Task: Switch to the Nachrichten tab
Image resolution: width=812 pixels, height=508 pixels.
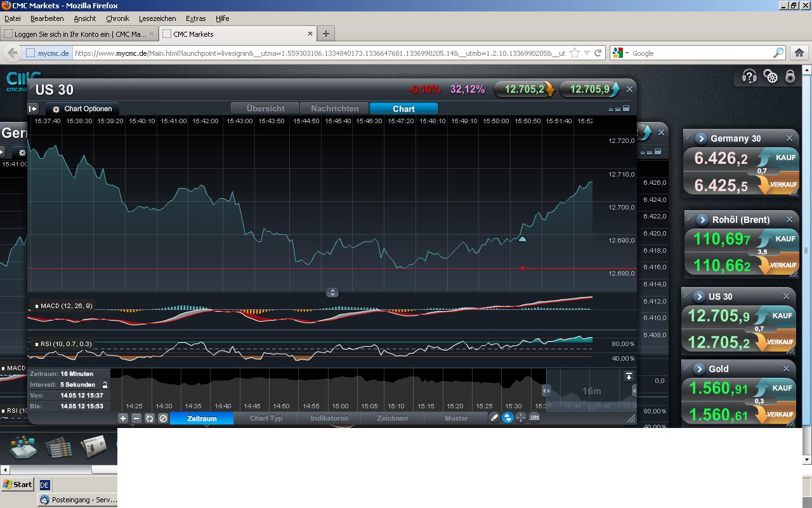Action: (x=334, y=109)
